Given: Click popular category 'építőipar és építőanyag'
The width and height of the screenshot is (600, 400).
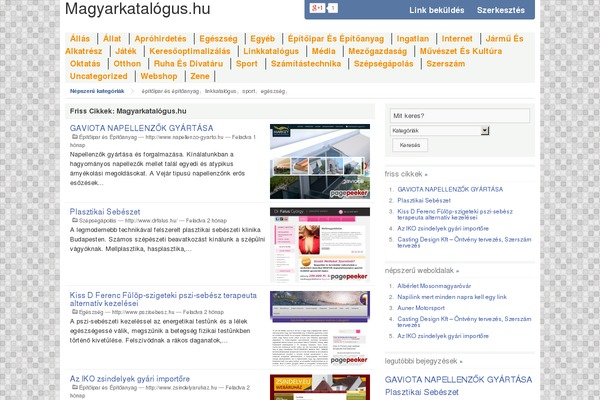Looking at the screenshot, I should pyautogui.click(x=170, y=91).
